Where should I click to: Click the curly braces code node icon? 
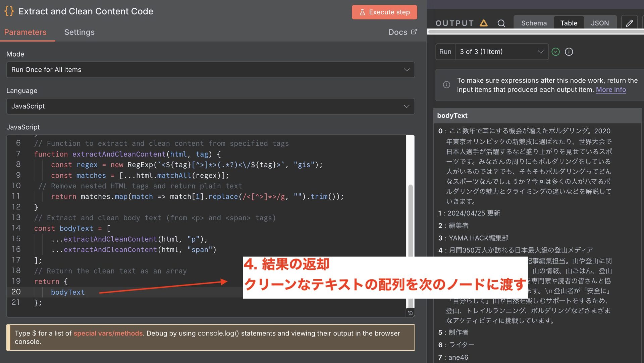pyautogui.click(x=9, y=11)
